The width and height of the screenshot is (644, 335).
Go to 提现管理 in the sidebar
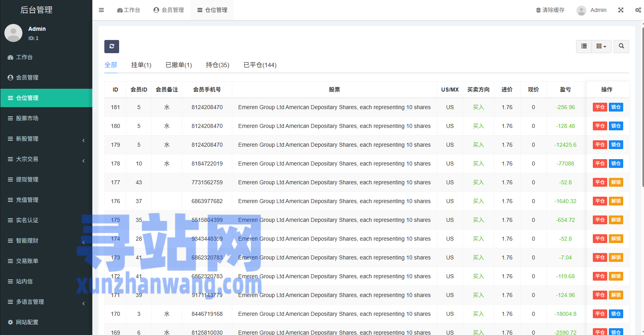pyautogui.click(x=27, y=179)
